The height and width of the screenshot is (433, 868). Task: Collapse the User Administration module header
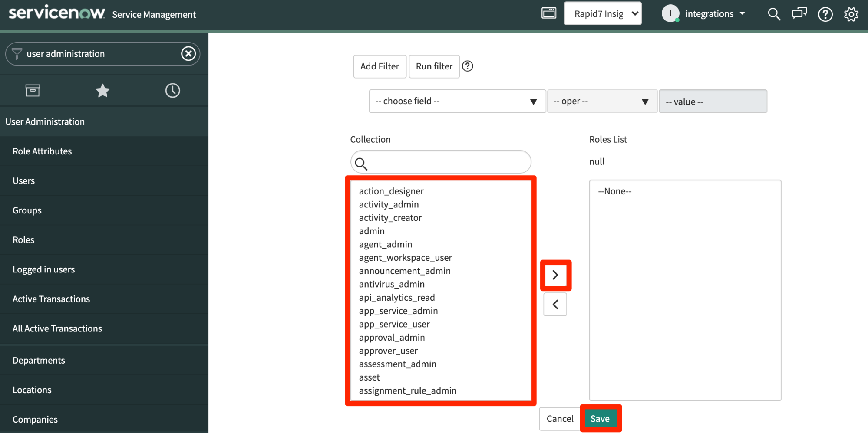point(104,121)
